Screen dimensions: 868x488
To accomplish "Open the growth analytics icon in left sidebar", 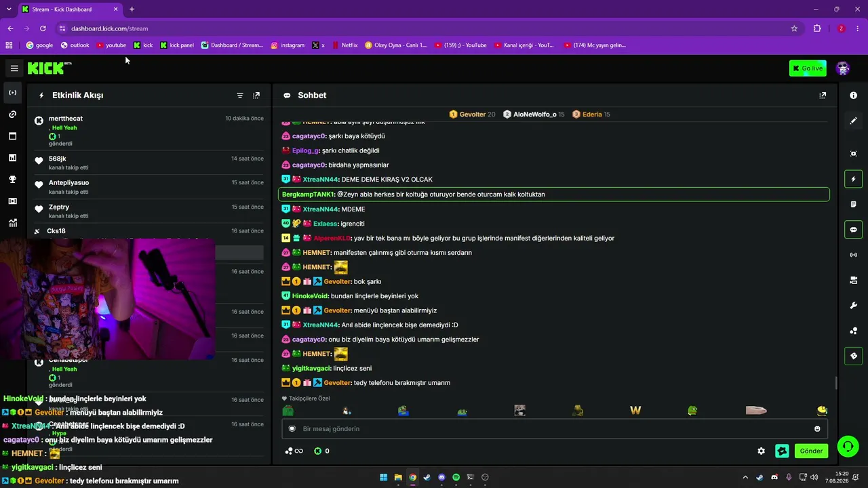I will [12, 223].
